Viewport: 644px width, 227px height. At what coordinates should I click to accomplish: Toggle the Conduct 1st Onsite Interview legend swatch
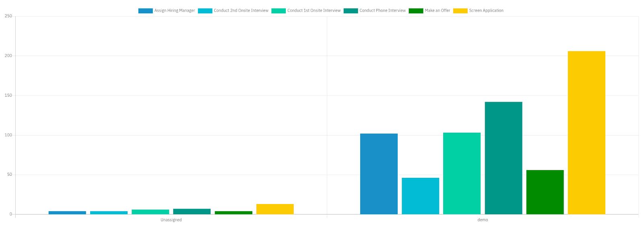[x=279, y=11]
